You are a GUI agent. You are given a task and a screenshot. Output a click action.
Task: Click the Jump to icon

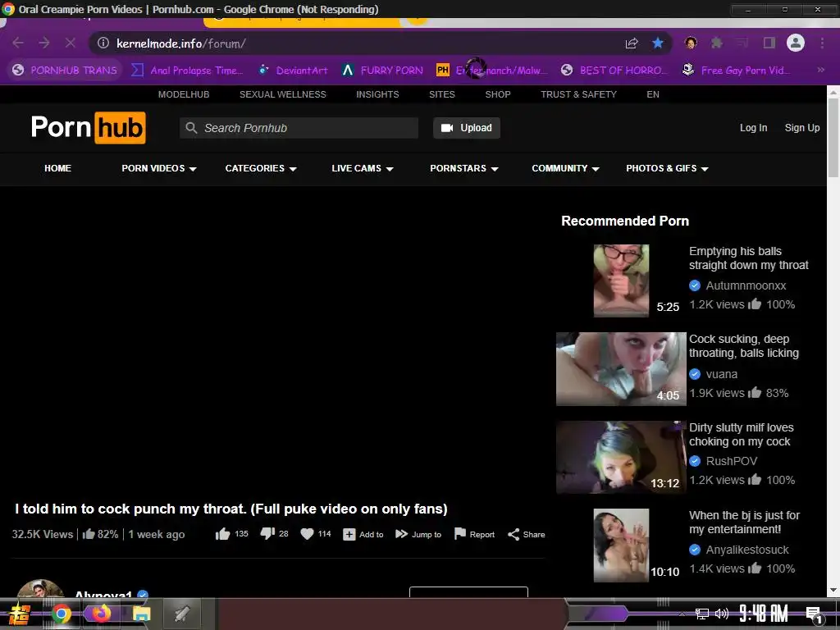point(401,534)
